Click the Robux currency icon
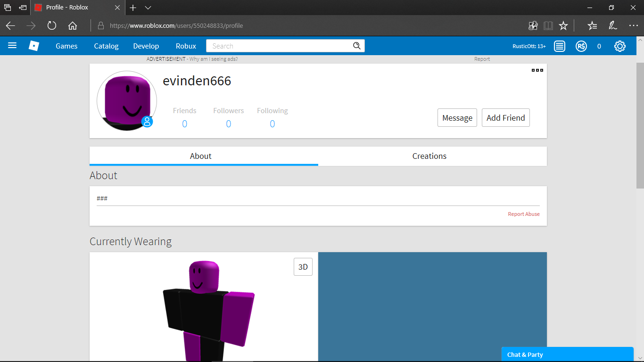The width and height of the screenshot is (644, 362). click(581, 46)
